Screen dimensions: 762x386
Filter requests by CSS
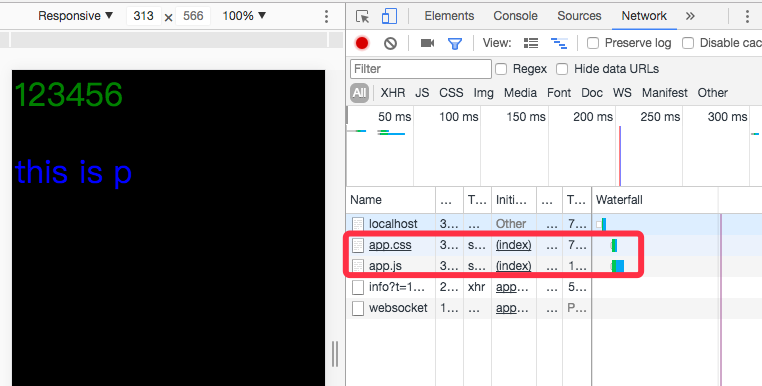(451, 93)
